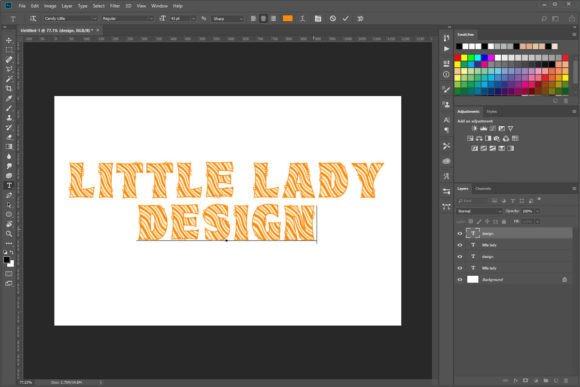
Task: Click the Swatches panel scrollbar
Action: tap(575, 73)
